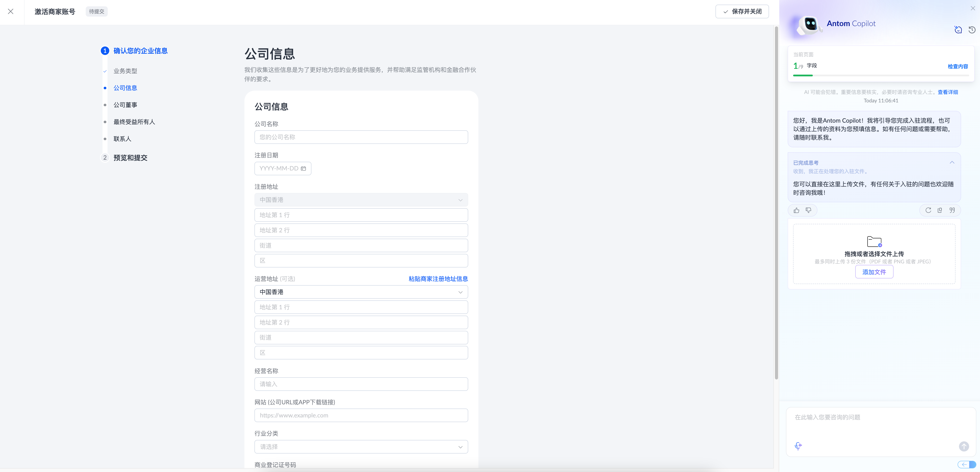Viewport: 980px width, 472px height.
Task: Open the Copilot chat history icon
Action: pos(972,30)
